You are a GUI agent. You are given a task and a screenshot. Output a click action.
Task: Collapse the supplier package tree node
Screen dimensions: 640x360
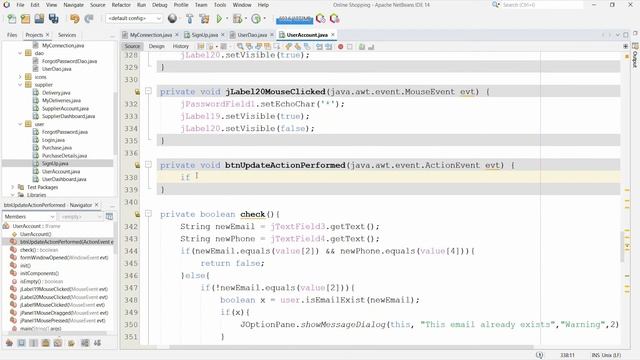click(20, 84)
